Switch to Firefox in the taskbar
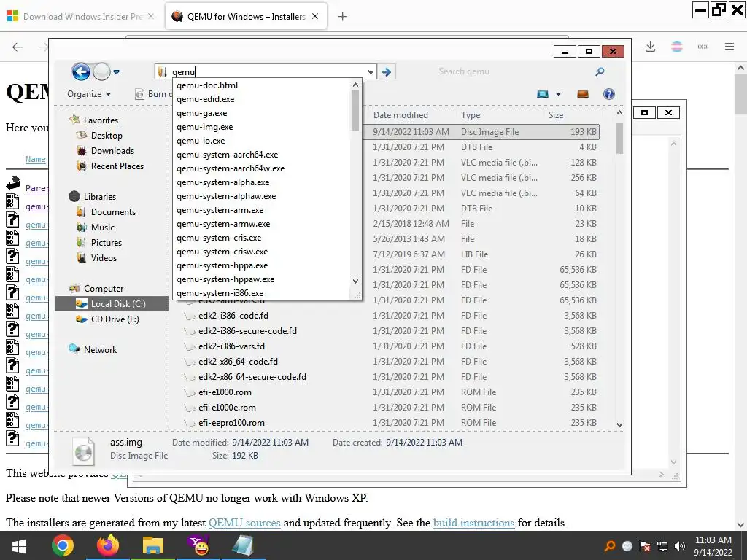This screenshot has height=560, width=747. [108, 545]
